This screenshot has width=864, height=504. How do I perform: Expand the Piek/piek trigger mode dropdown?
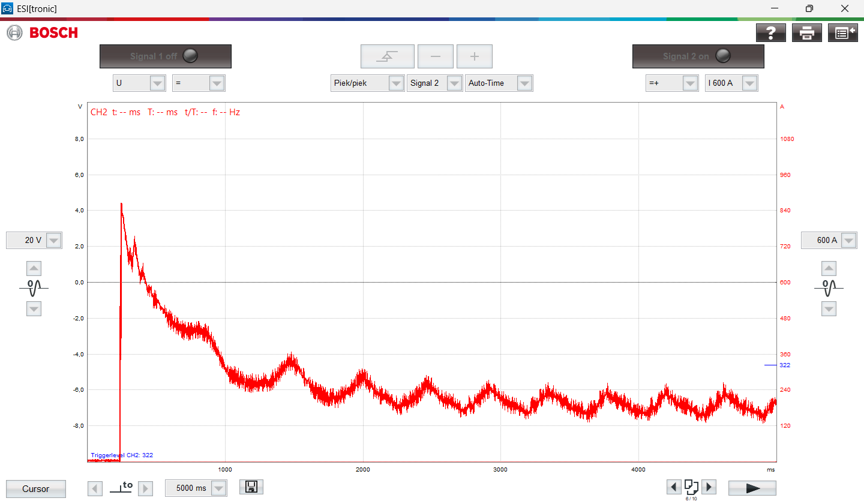pyautogui.click(x=396, y=83)
